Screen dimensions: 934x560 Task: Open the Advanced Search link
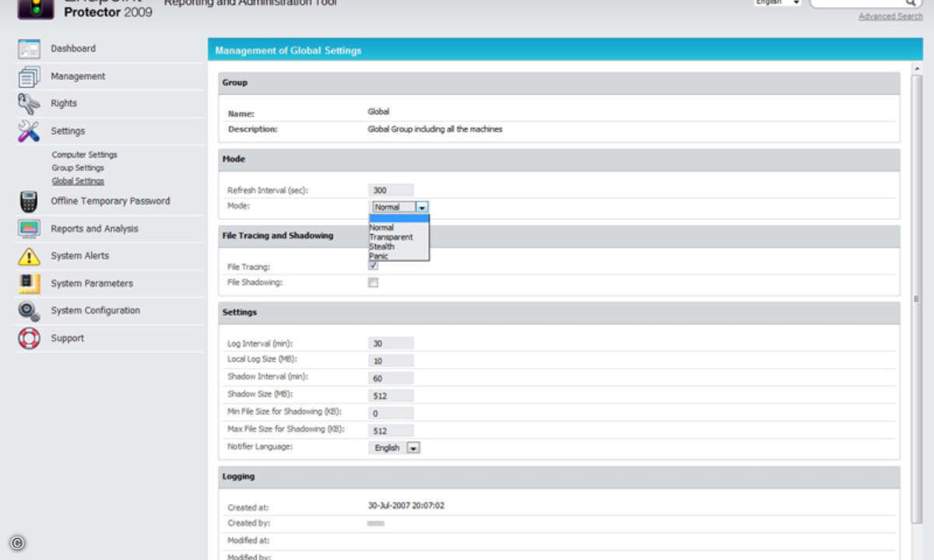[890, 16]
